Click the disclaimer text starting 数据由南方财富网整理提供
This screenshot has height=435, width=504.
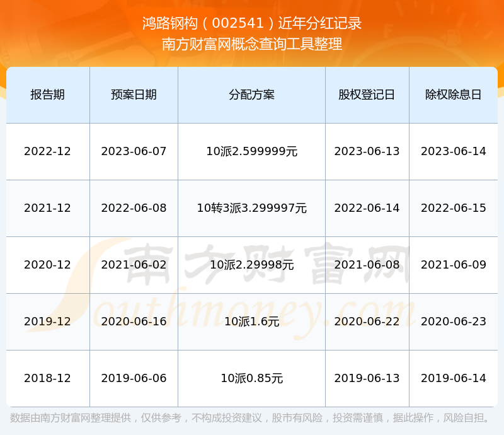[251, 418]
